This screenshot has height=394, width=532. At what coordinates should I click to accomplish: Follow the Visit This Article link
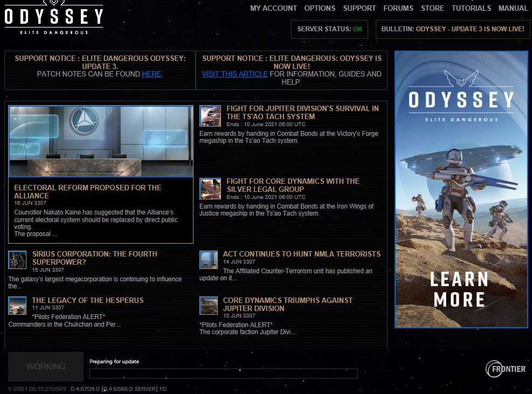(235, 74)
